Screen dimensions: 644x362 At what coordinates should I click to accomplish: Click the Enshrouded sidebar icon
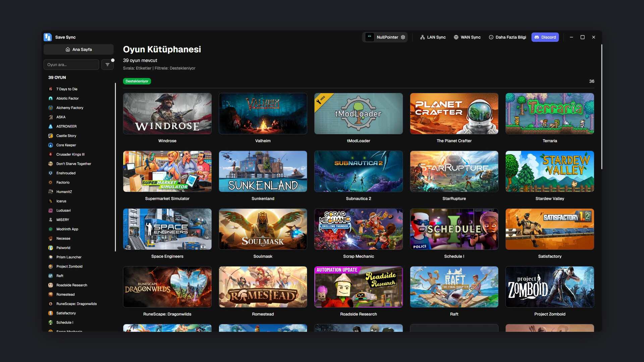(x=51, y=173)
